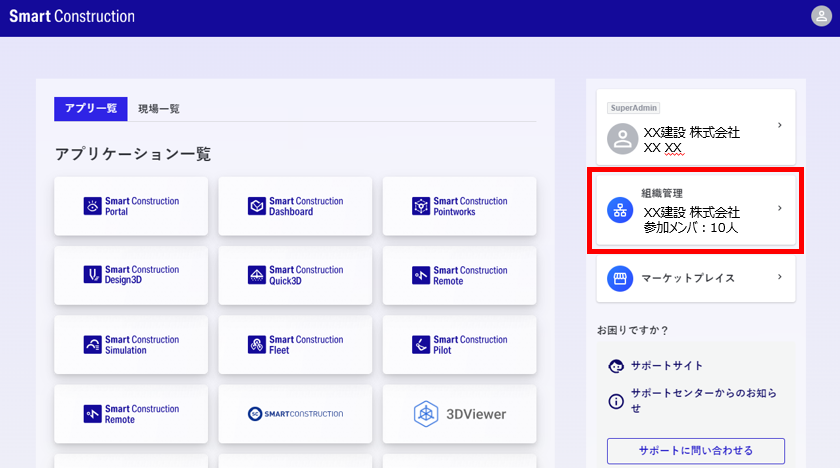This screenshot has width=840, height=468.
Task: Open Smart Construction Pilot icon
Action: point(421,344)
